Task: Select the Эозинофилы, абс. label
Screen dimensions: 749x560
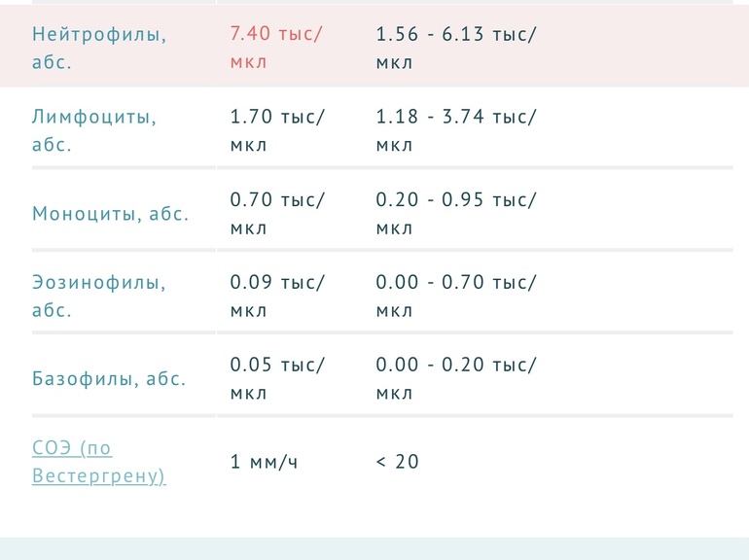Action: click(98, 297)
